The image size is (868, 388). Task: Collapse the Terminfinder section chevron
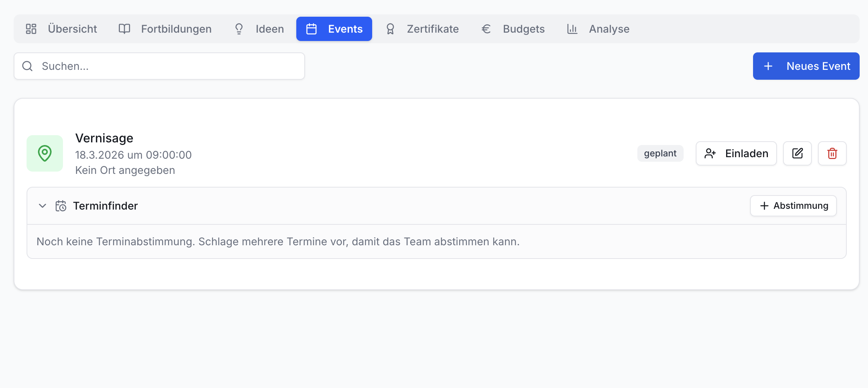pyautogui.click(x=42, y=206)
